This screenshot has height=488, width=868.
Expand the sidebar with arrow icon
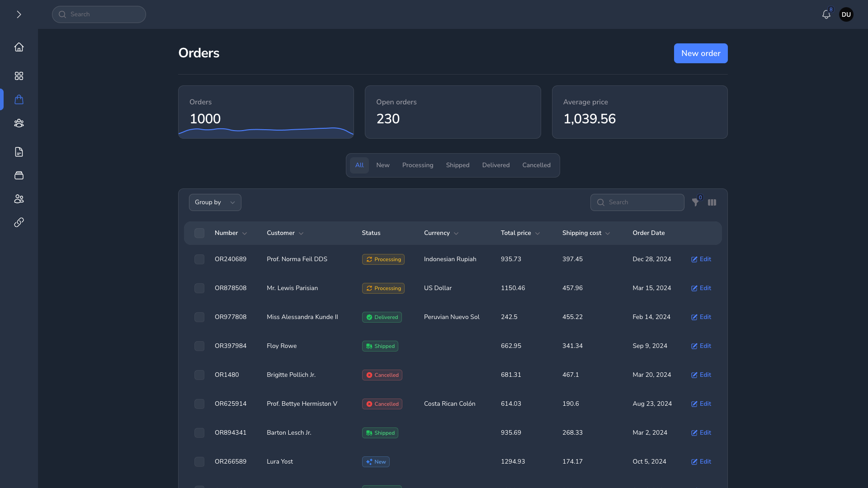coord(19,14)
